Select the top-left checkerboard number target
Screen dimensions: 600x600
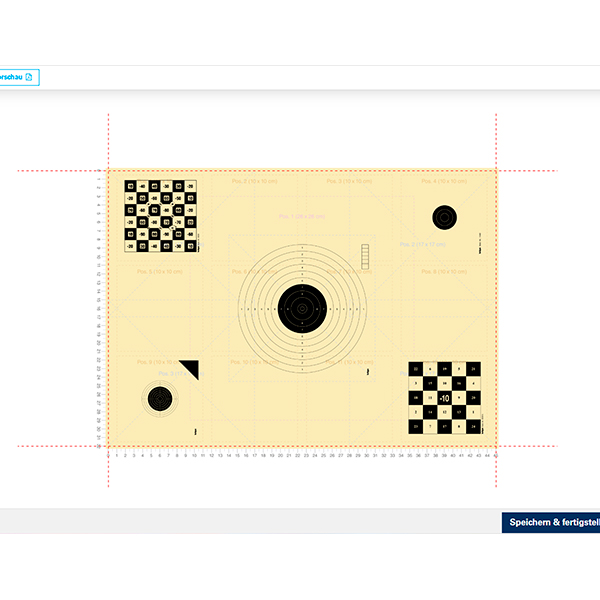(x=161, y=216)
